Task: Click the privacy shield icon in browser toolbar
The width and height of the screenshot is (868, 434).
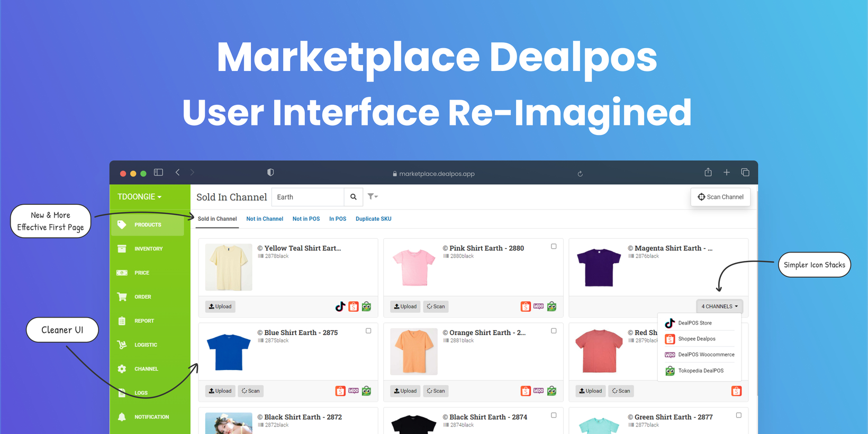Action: click(x=270, y=172)
